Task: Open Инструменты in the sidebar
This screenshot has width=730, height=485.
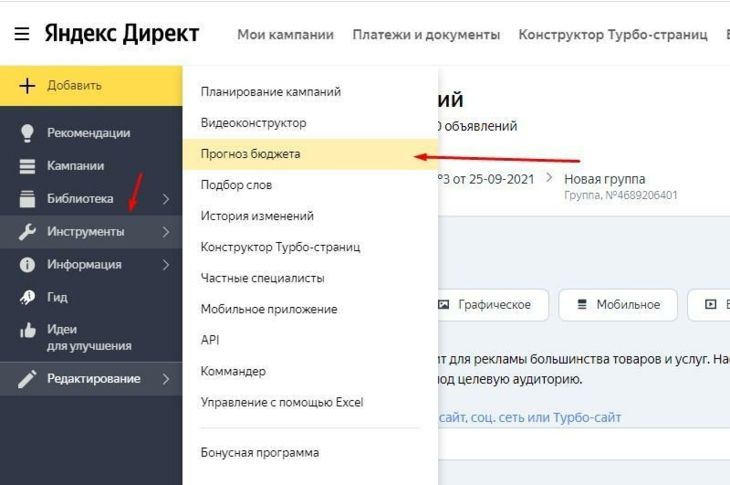Action: pyautogui.click(x=91, y=232)
